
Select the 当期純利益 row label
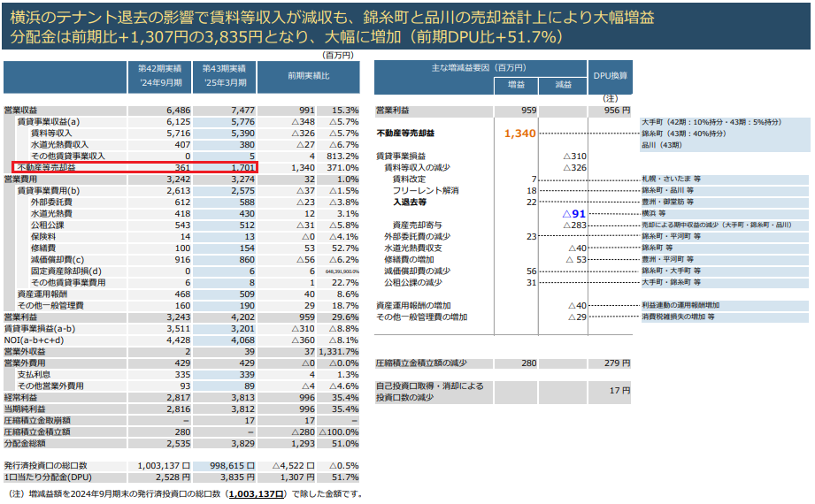[x=25, y=409]
